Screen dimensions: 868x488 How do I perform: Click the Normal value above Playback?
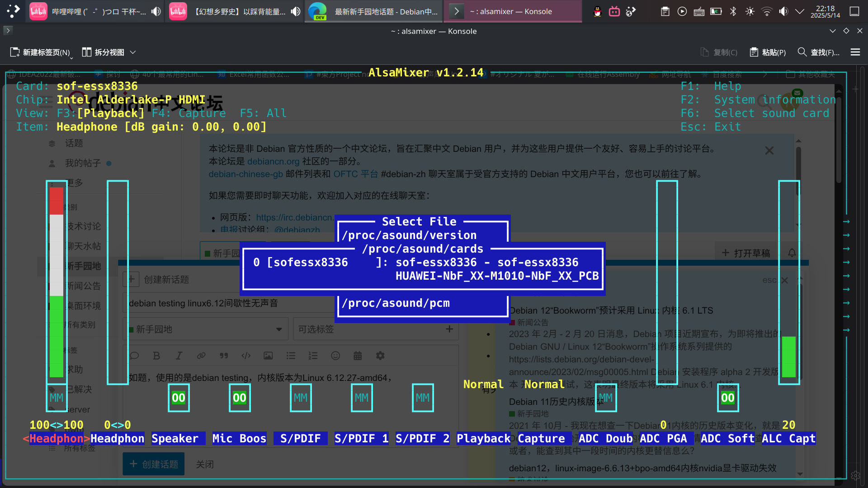(x=483, y=385)
